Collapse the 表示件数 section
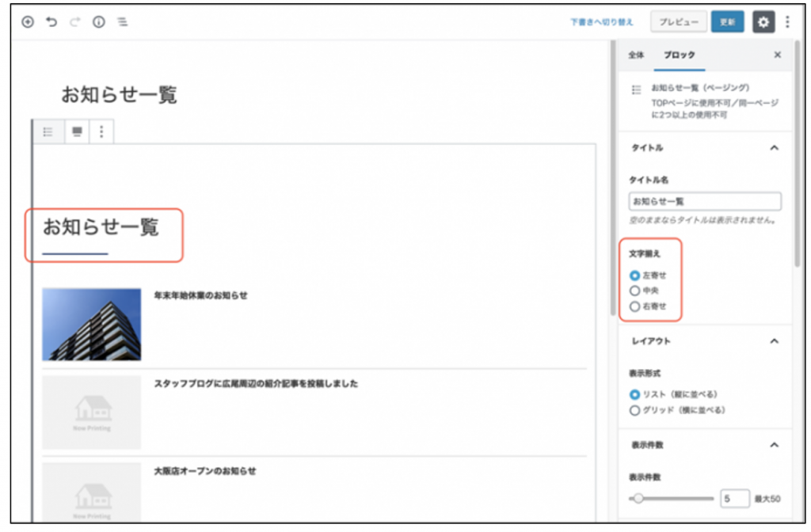811x532 pixels. pyautogui.click(x=774, y=445)
